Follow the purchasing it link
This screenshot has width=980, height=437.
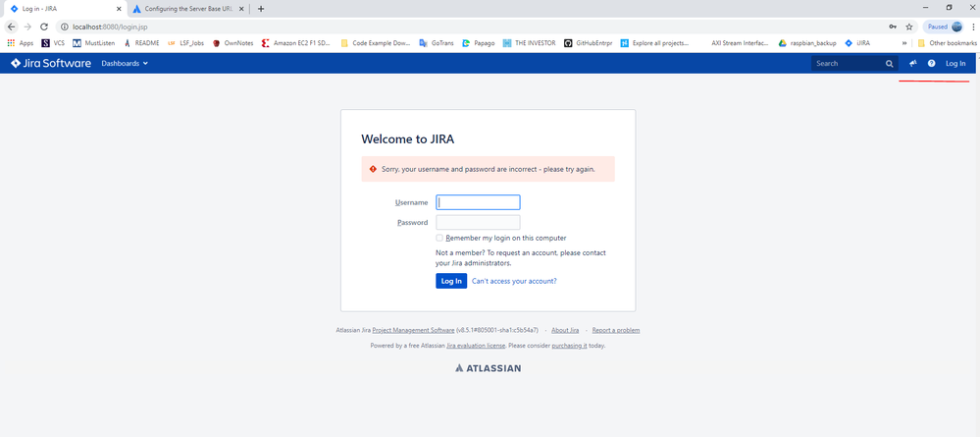(x=569, y=345)
